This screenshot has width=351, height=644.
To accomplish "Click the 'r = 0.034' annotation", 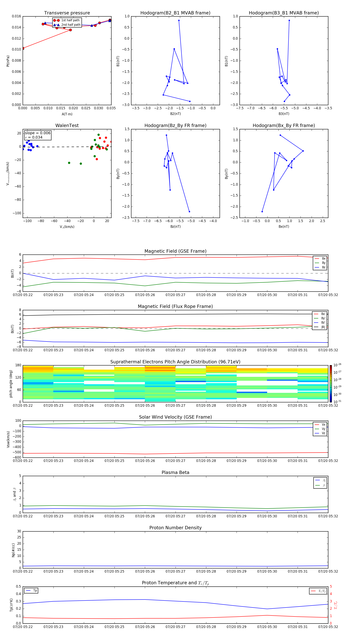I will [x=34, y=138].
